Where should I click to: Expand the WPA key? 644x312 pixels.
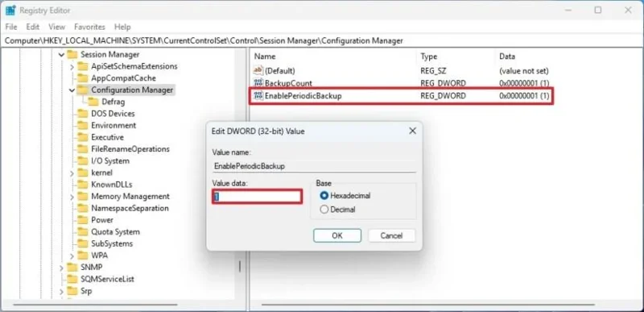pos(72,256)
